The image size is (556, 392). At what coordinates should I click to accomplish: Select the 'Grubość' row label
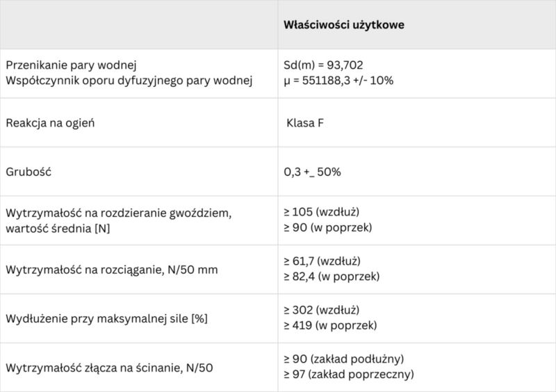tap(28, 172)
